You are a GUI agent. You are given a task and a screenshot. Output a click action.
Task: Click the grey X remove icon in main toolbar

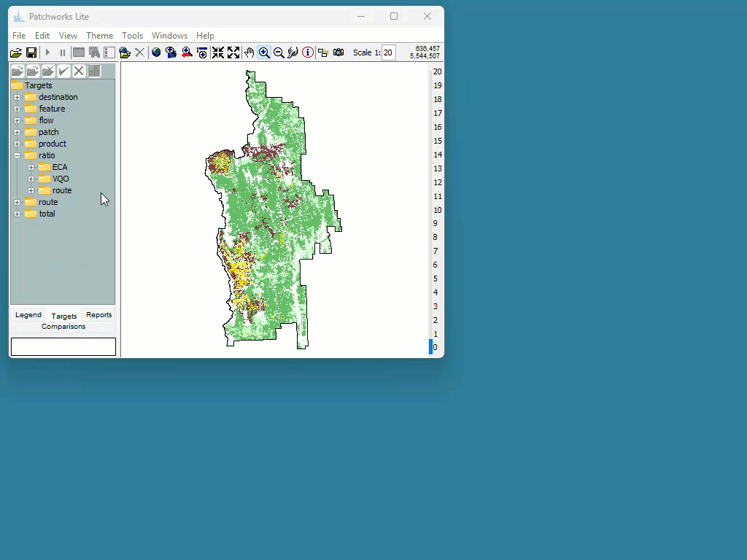pyautogui.click(x=139, y=52)
